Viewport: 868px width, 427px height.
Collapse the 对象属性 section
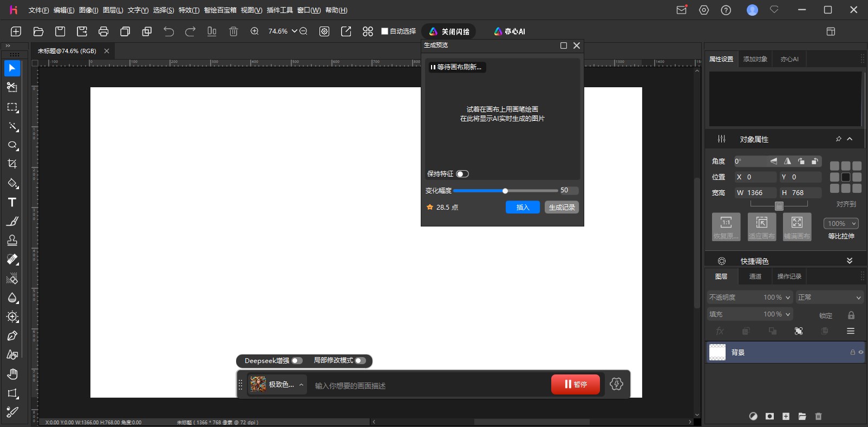(850, 139)
